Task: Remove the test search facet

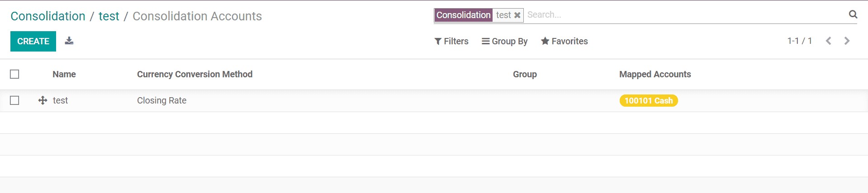Action: point(517,15)
